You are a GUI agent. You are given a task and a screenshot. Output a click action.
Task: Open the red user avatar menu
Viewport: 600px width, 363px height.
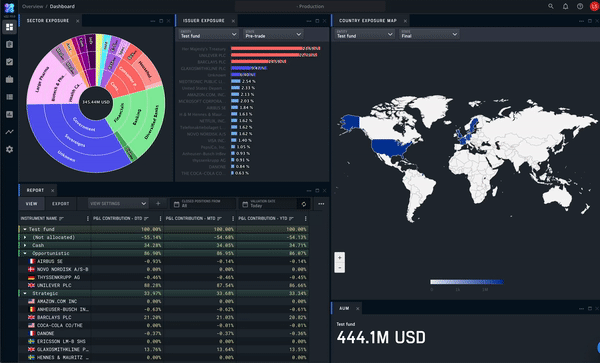[595, 7]
